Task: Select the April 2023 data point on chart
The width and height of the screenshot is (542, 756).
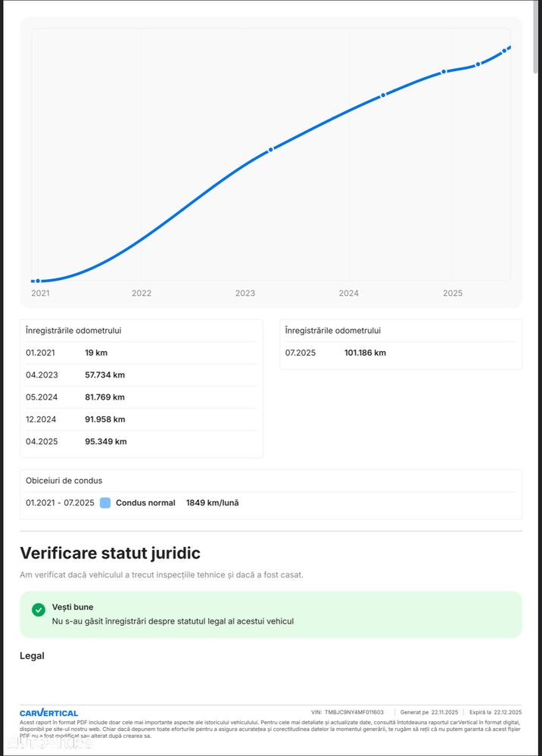Action: click(271, 149)
